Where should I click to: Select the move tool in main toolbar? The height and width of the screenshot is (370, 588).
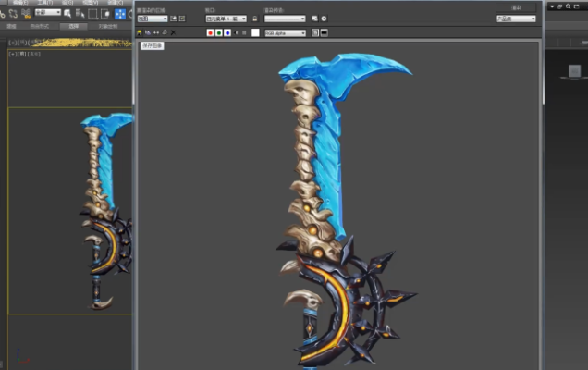(x=120, y=14)
